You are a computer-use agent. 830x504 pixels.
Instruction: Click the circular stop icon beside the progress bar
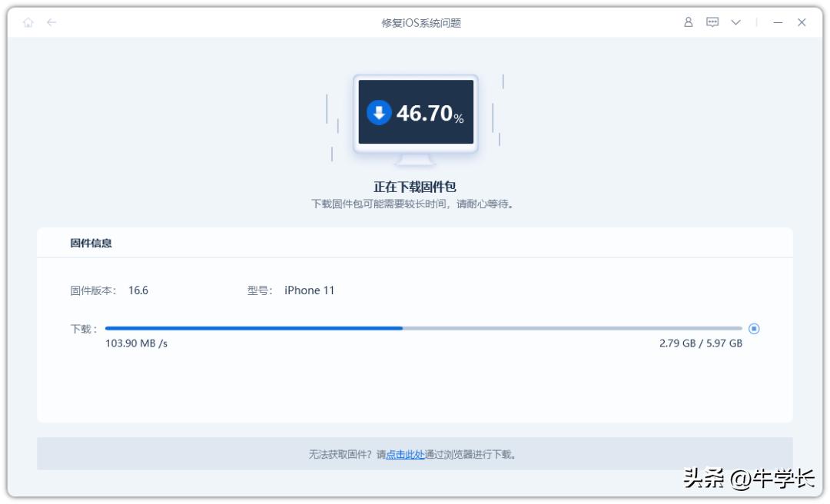pyautogui.click(x=755, y=328)
